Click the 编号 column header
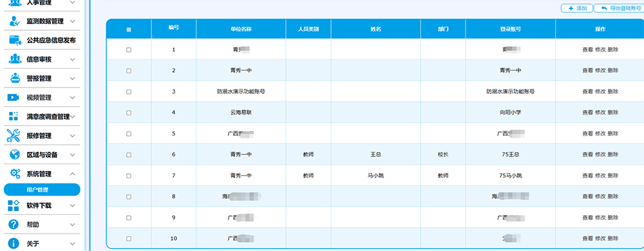Image resolution: width=644 pixels, height=251 pixels. [173, 27]
